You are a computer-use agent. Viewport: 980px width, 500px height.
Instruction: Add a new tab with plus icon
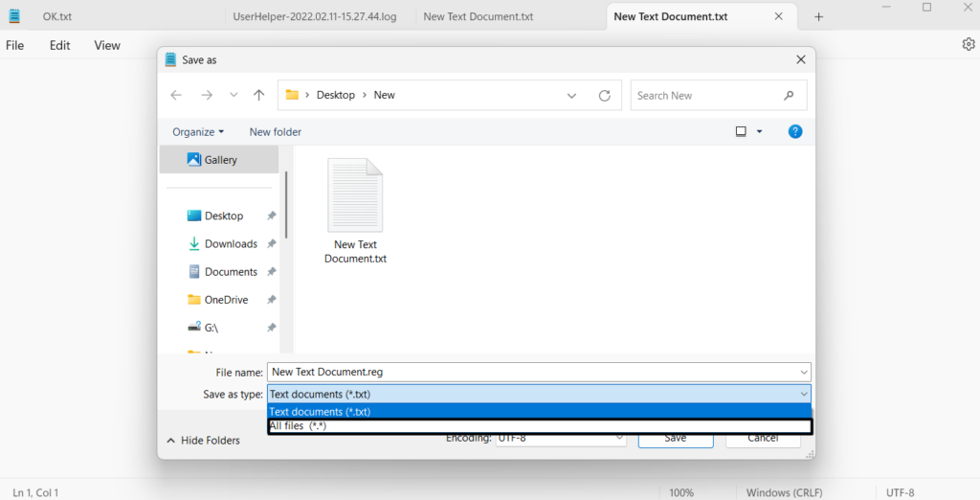click(x=818, y=16)
